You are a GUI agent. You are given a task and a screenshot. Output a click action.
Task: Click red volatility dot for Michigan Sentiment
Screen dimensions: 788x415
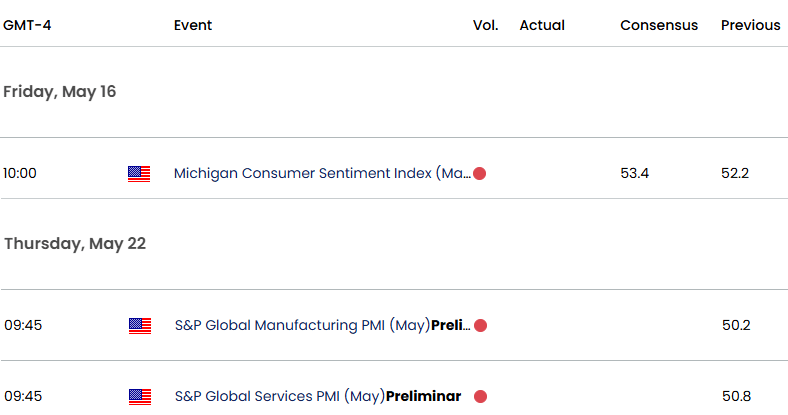(479, 173)
